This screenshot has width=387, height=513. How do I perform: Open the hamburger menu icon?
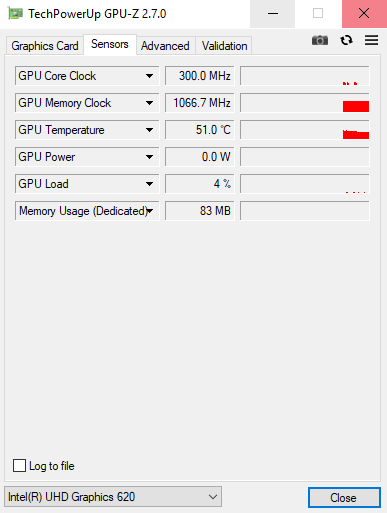point(371,40)
